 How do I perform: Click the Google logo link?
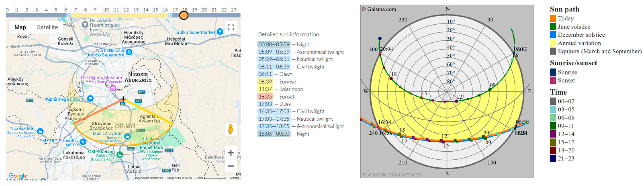click(18, 176)
